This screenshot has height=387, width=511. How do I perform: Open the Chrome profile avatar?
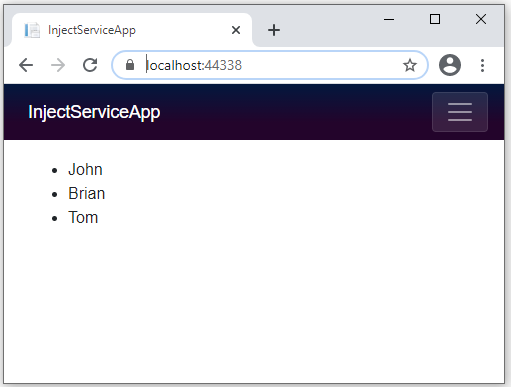click(x=450, y=65)
